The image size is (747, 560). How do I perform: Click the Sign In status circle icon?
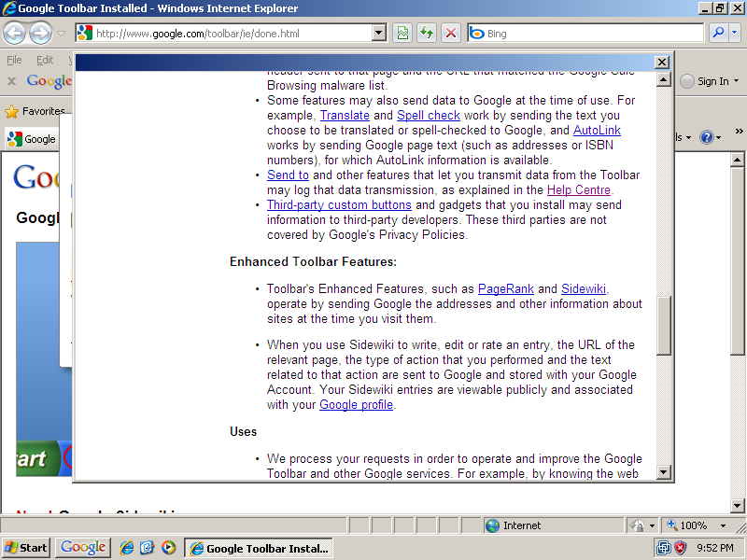(x=686, y=81)
